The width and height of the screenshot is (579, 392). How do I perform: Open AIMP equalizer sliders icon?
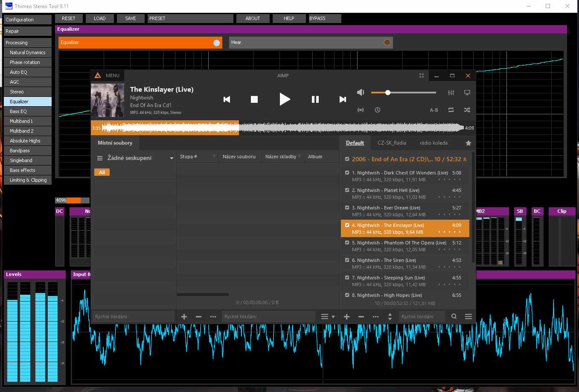point(451,93)
